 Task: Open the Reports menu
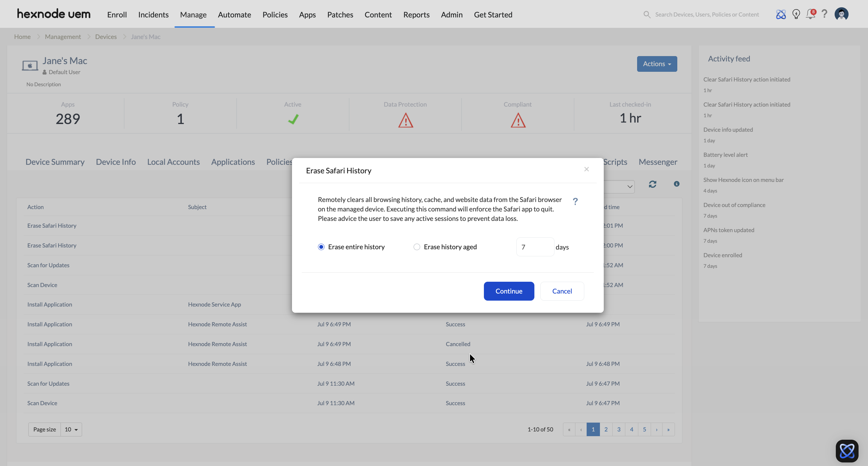pyautogui.click(x=416, y=14)
